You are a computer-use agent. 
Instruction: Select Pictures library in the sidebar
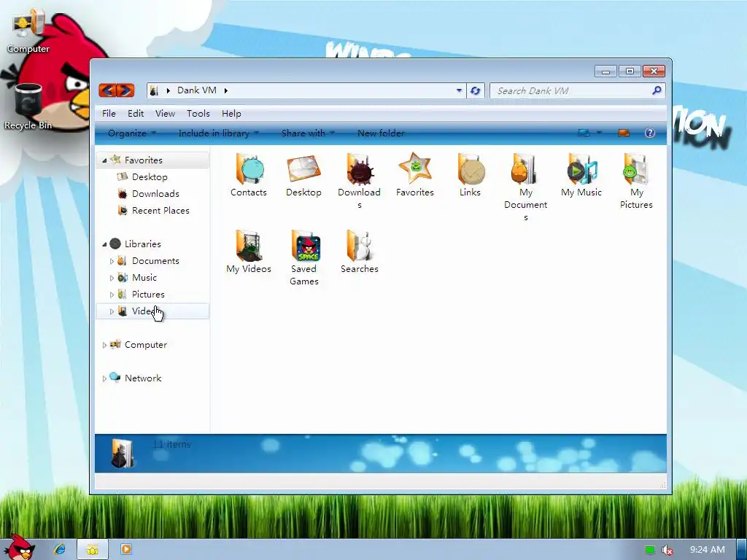point(148,295)
